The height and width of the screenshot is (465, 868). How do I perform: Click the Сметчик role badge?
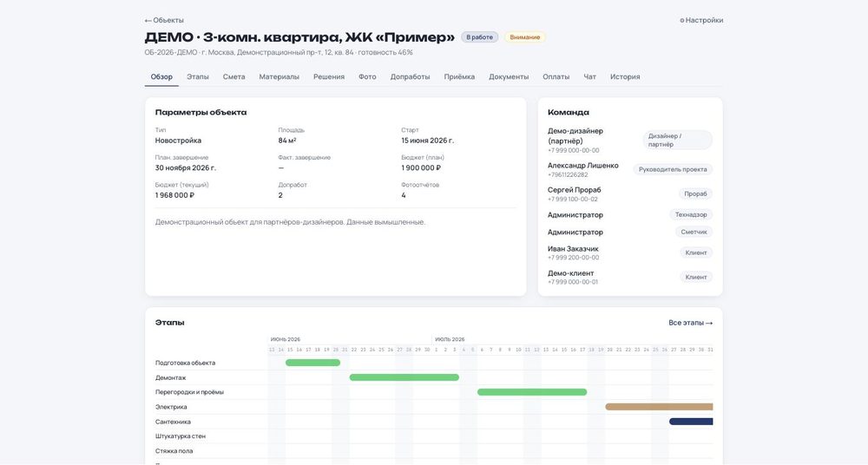pyautogui.click(x=694, y=232)
